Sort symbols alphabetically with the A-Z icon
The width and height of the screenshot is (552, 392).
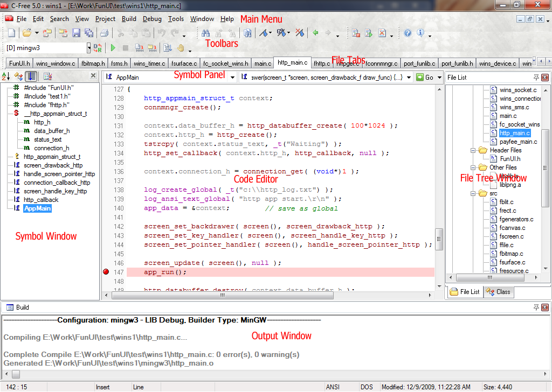pos(6,76)
